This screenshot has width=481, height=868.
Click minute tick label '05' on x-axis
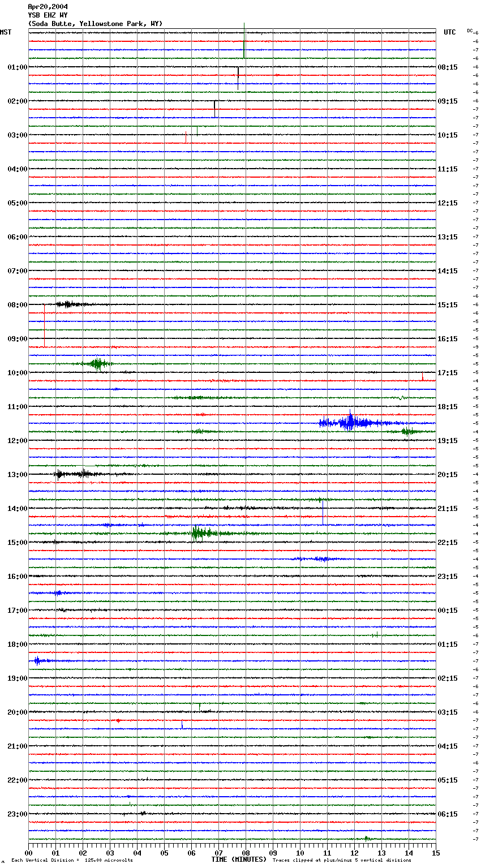pos(164,853)
